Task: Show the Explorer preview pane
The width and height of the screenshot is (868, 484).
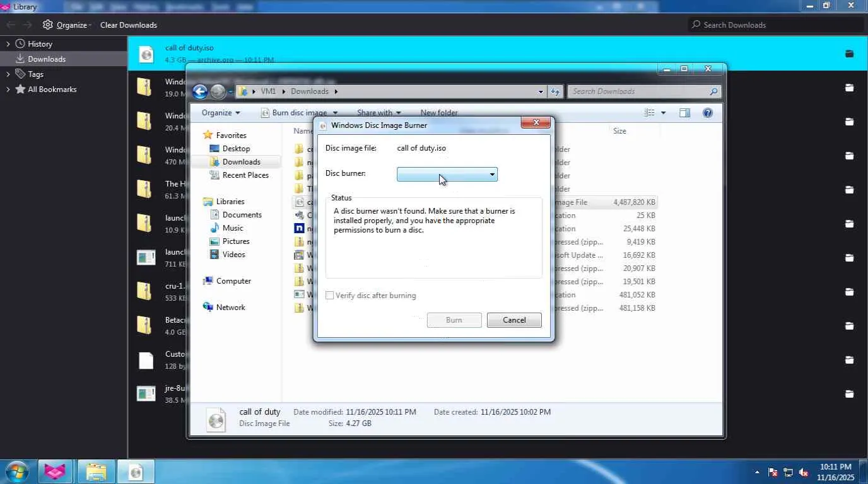Action: (684, 113)
